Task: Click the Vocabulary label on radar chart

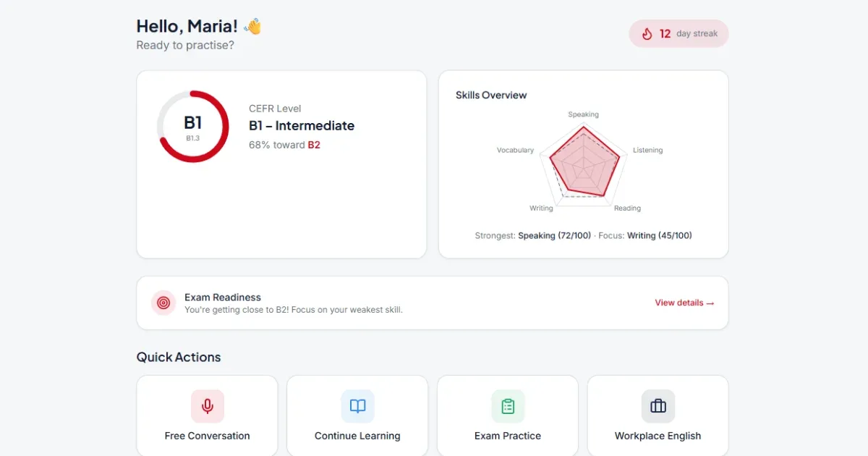Action: [515, 150]
